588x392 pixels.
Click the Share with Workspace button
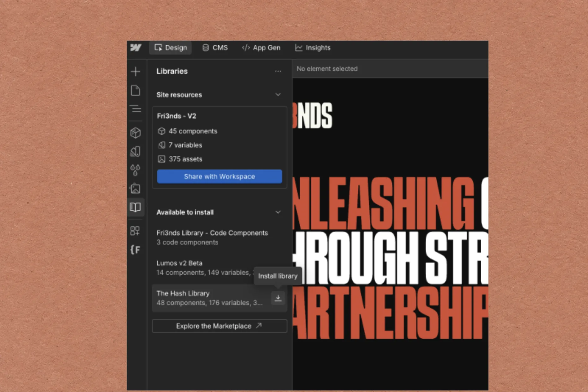click(220, 176)
